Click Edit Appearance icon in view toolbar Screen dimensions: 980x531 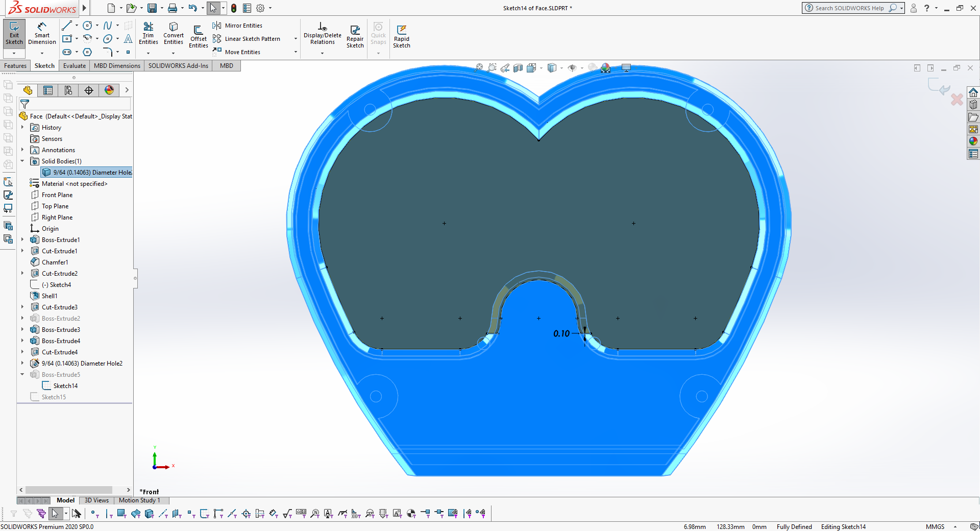(605, 68)
